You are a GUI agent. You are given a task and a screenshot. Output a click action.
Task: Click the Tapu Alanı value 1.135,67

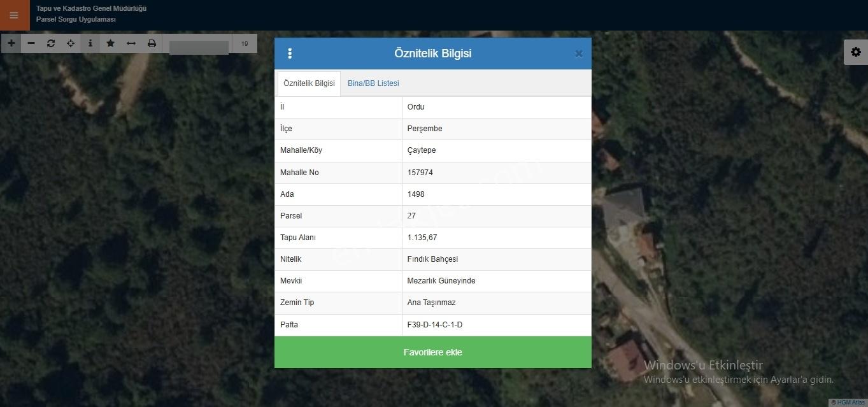coord(422,238)
